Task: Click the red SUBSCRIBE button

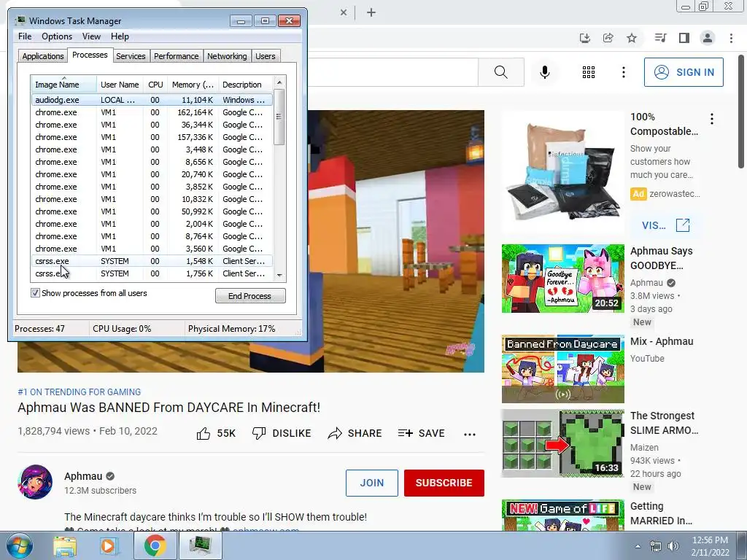Action: pos(444,483)
